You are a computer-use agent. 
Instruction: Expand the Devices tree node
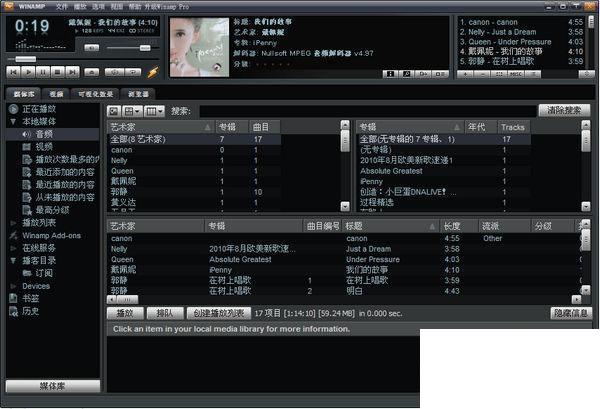13,286
